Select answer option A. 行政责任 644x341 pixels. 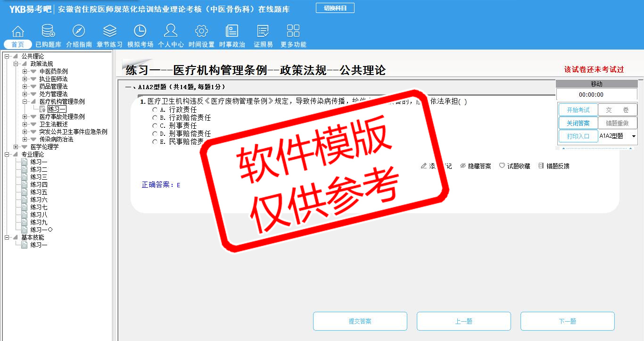click(155, 109)
